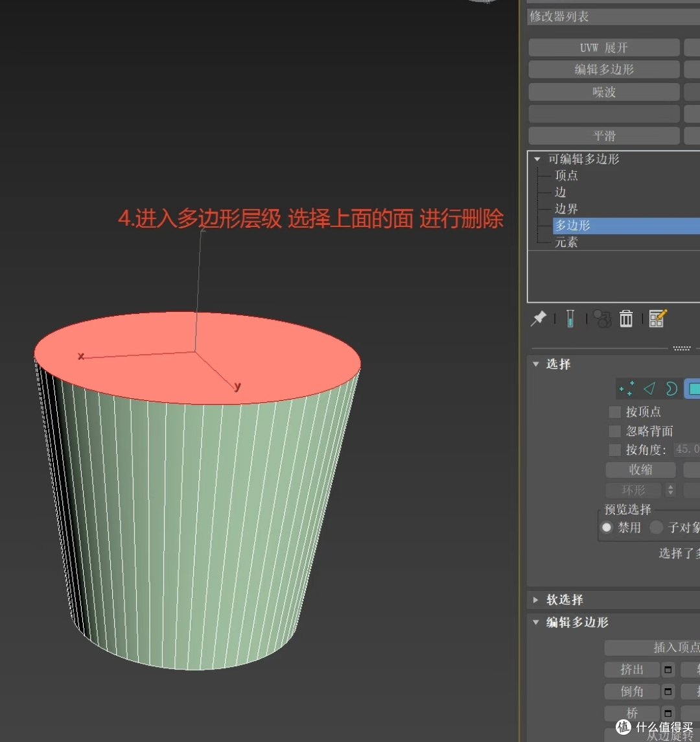Toggle Show End Result test tube icon
The height and width of the screenshot is (742, 700).
[570, 318]
